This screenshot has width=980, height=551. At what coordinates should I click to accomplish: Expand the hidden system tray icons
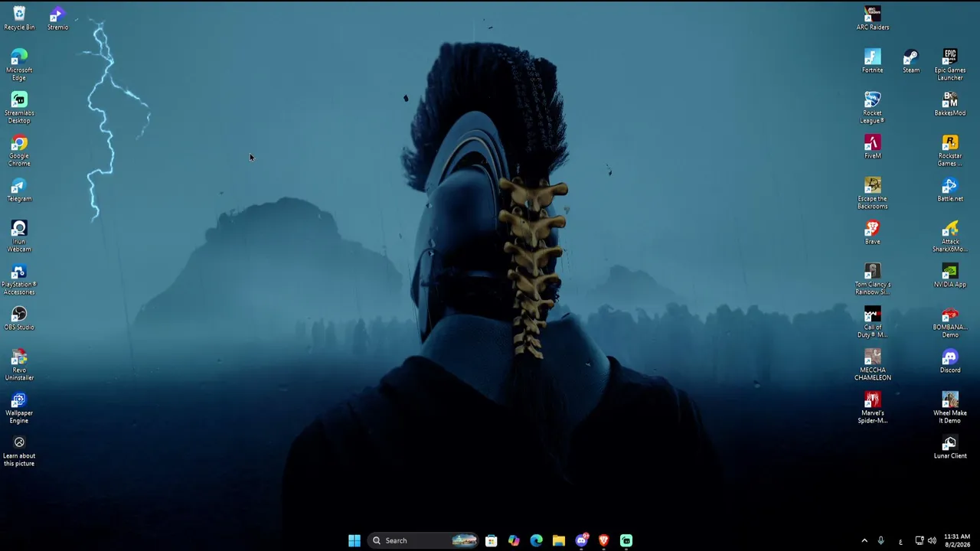(864, 540)
